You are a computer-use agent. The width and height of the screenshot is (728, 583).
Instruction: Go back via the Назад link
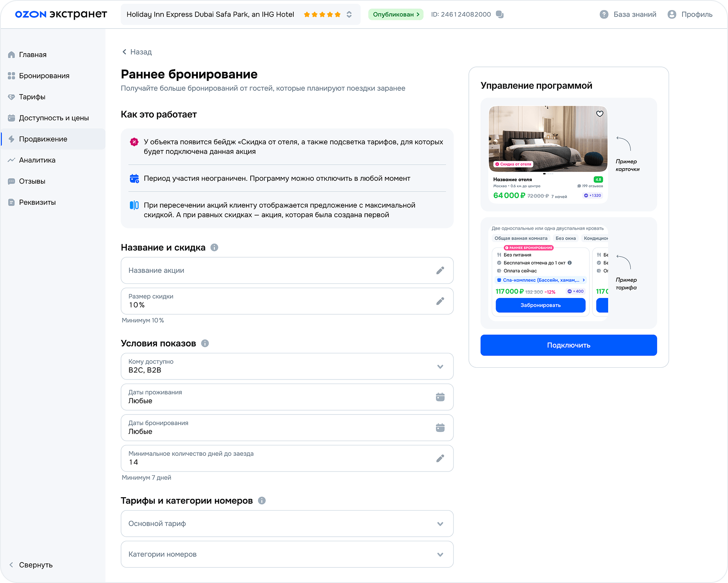(137, 52)
